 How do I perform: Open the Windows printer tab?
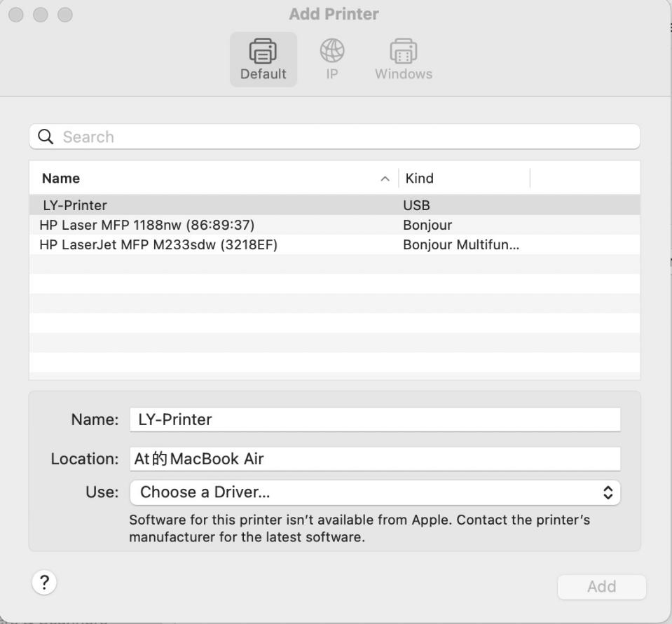(403, 52)
